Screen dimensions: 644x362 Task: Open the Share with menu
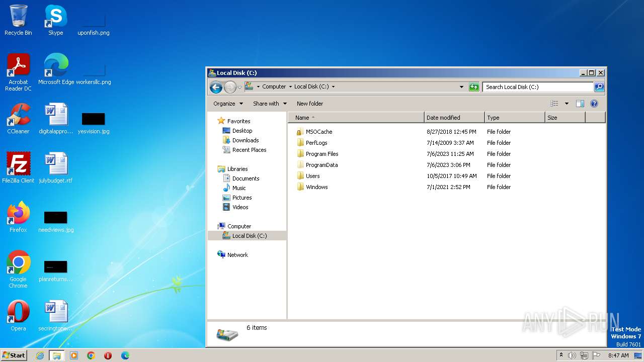click(270, 104)
